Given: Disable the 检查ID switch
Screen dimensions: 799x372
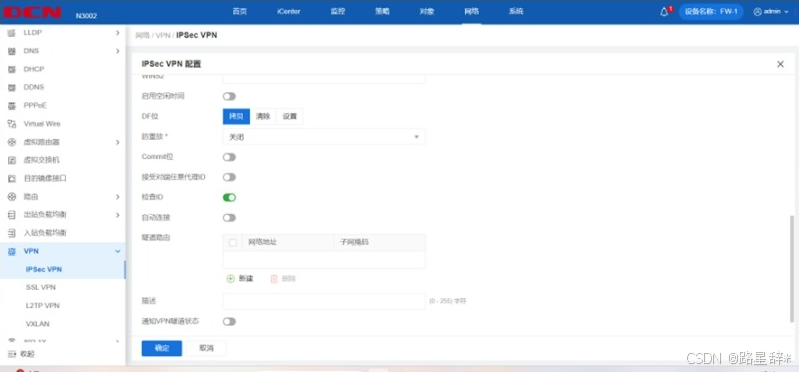Looking at the screenshot, I should coord(229,197).
